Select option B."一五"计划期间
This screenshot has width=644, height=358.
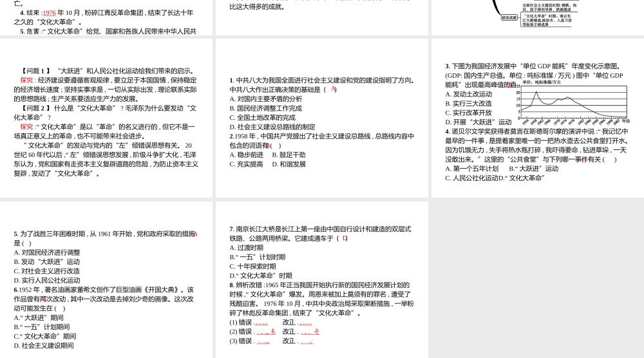pyautogui.click(x=41, y=327)
